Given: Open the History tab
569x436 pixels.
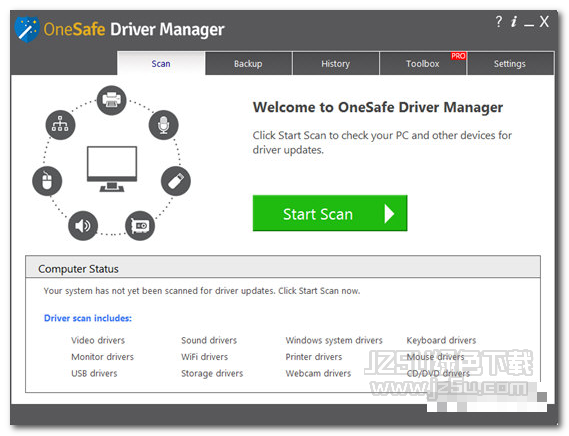Looking at the screenshot, I should pos(336,64).
